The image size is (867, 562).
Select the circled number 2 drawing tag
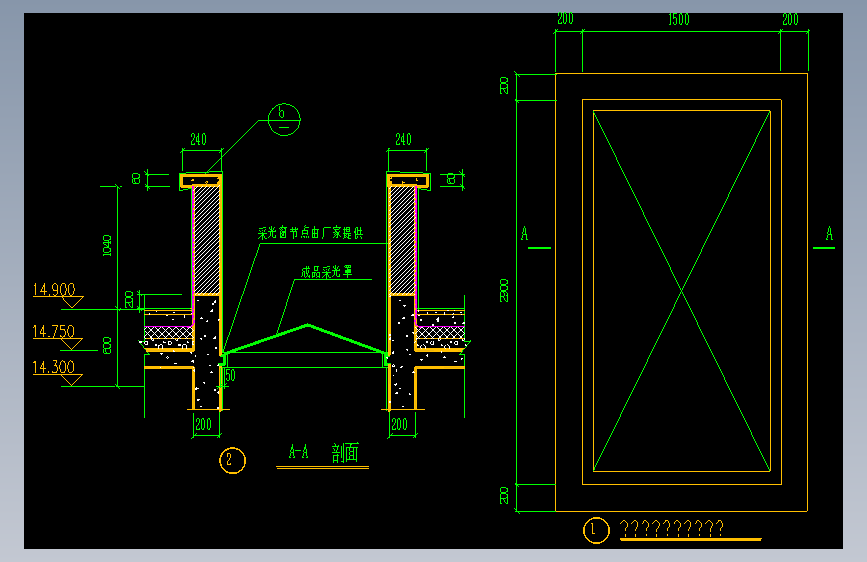[232, 460]
